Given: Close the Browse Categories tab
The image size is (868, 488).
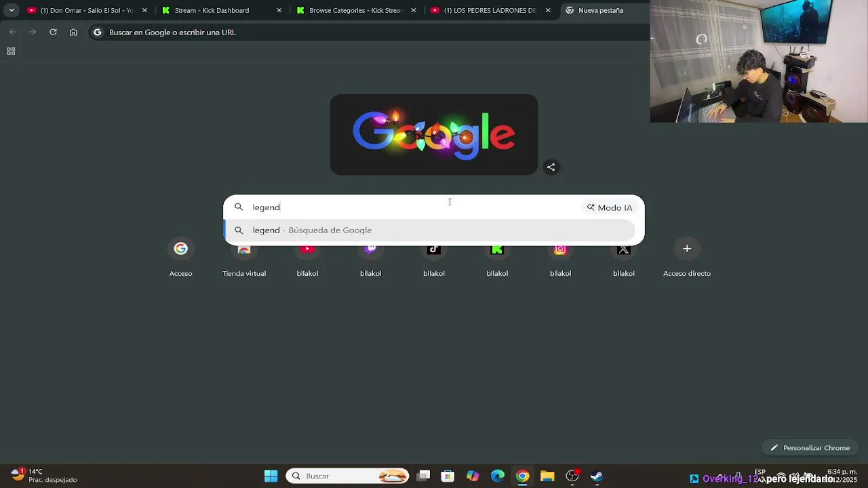Looking at the screenshot, I should click(414, 10).
